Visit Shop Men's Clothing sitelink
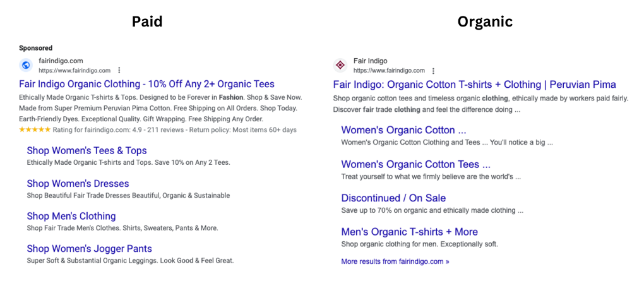 (71, 216)
